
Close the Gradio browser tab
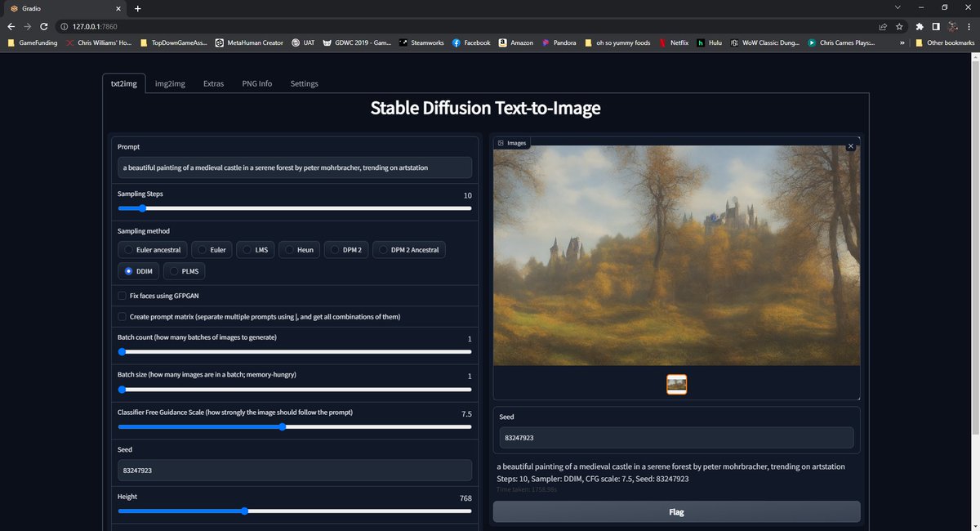(x=119, y=8)
